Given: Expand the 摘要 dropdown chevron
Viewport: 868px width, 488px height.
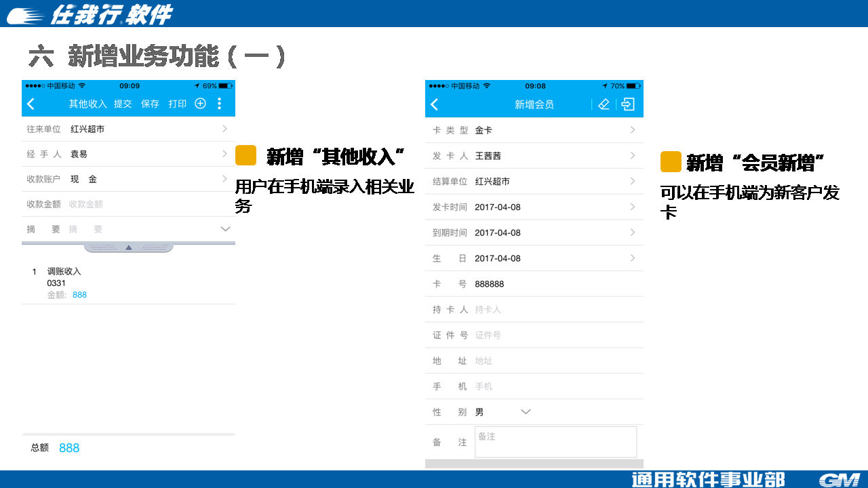Looking at the screenshot, I should [225, 229].
